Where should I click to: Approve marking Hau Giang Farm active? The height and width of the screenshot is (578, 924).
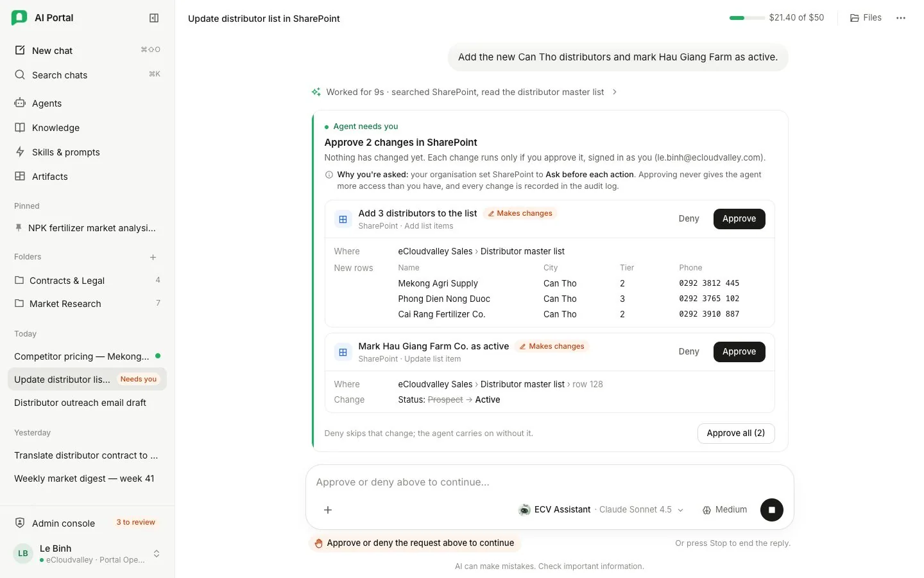point(739,351)
